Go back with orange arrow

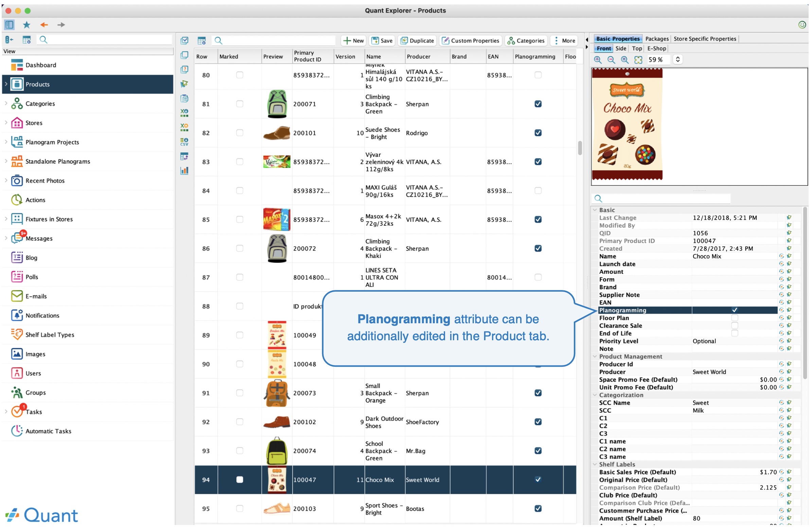click(x=44, y=24)
